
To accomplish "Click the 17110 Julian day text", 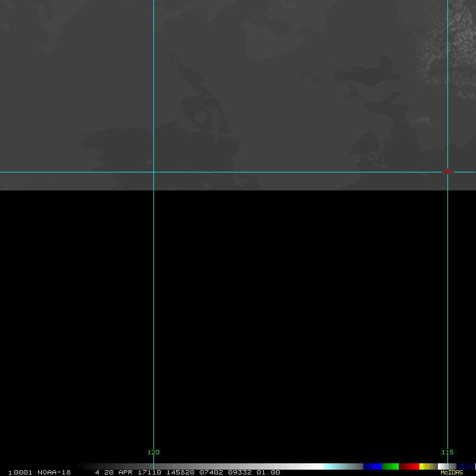I will point(151,472).
